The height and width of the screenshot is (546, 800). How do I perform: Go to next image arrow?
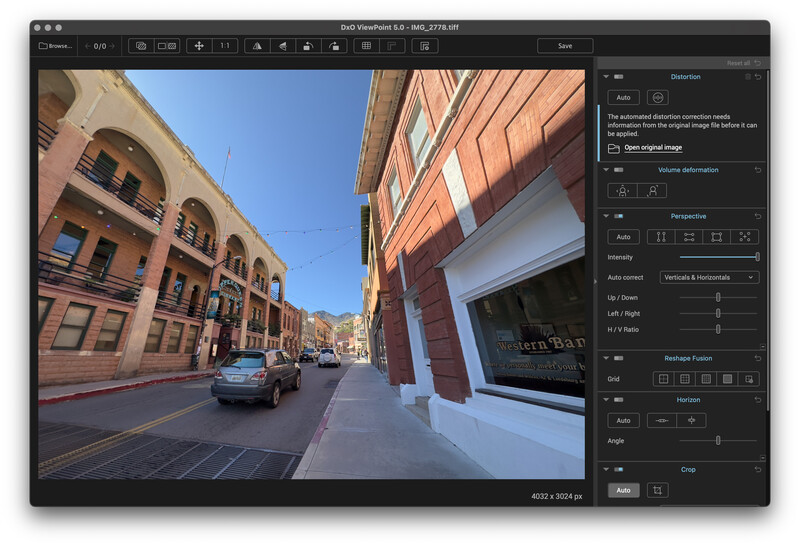[112, 46]
